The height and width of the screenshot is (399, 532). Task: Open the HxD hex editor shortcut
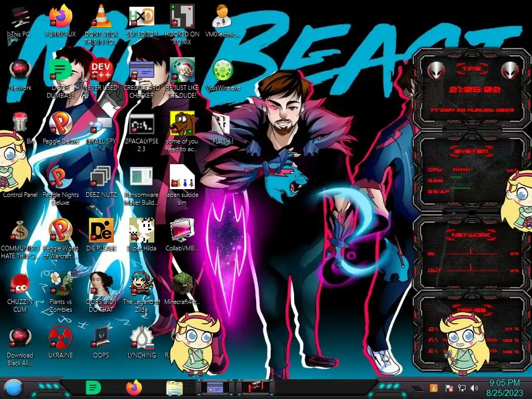141,21
